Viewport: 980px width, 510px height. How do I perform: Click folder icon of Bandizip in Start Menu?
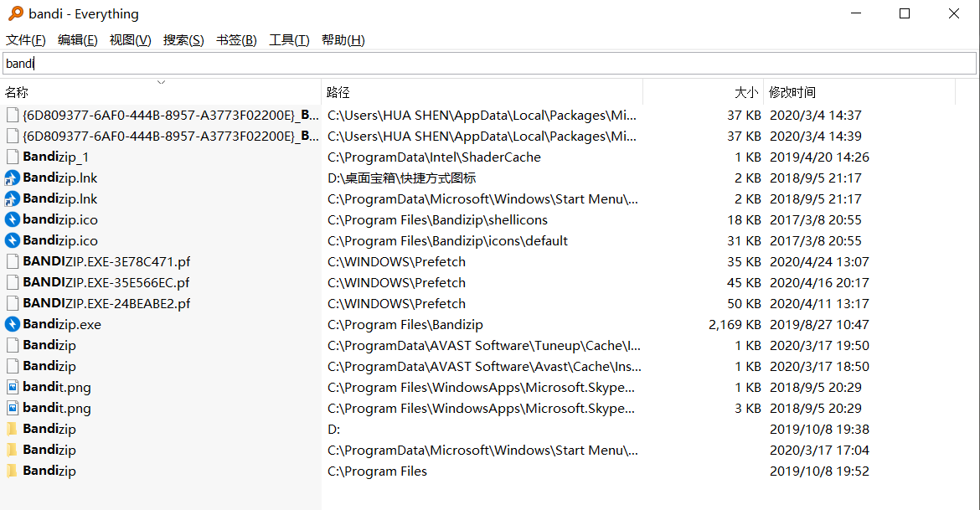pos(13,450)
